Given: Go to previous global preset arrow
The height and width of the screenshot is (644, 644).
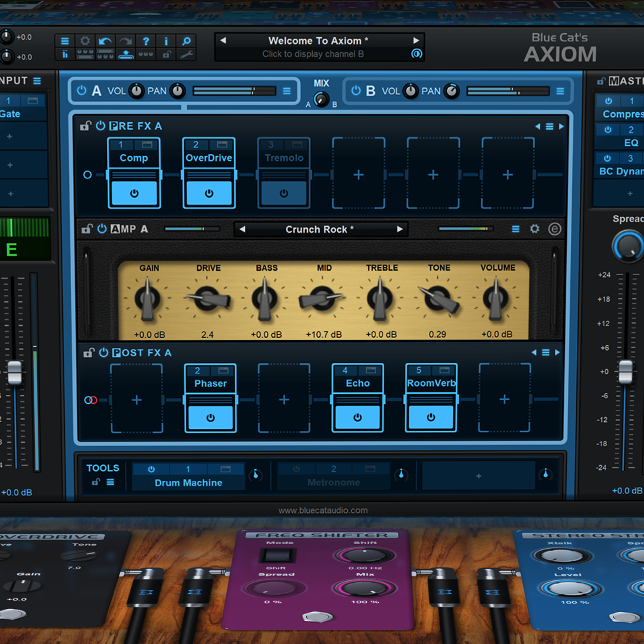Looking at the screenshot, I should (223, 40).
